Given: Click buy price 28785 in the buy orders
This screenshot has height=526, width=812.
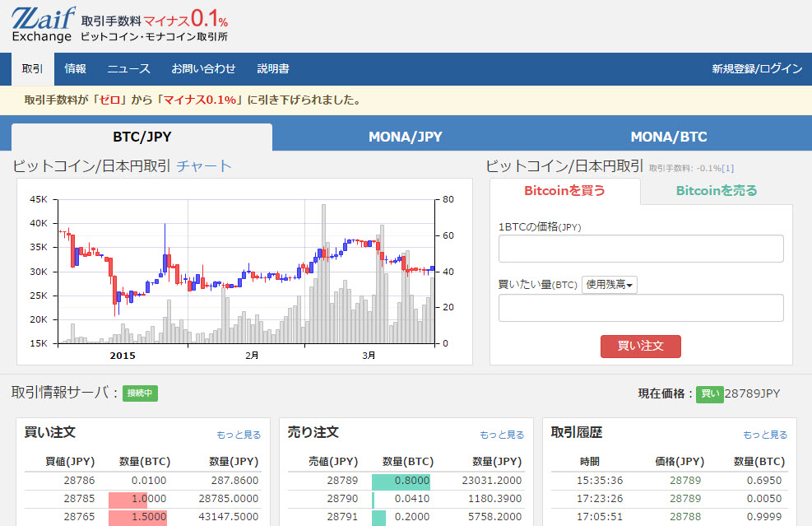Looking at the screenshot, I should tap(79, 499).
